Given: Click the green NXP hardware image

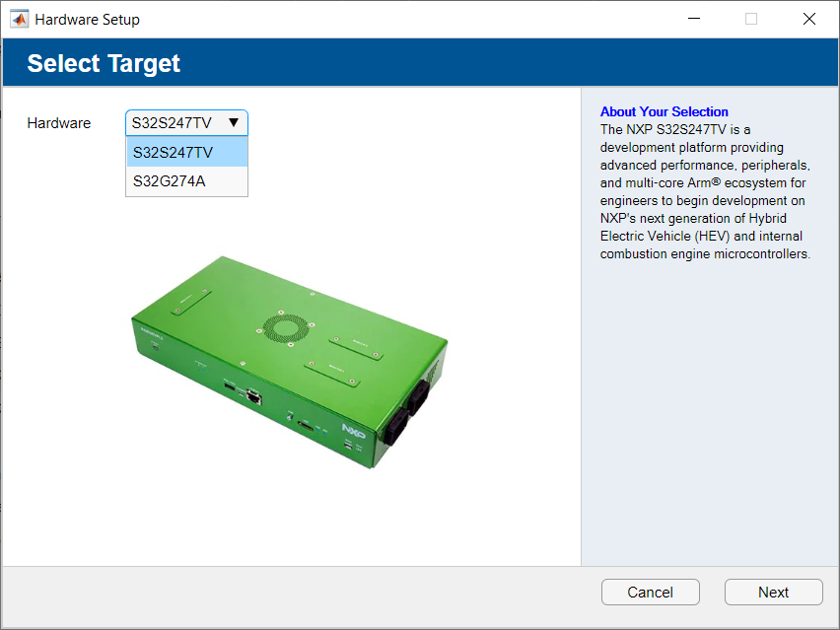Looking at the screenshot, I should click(289, 362).
